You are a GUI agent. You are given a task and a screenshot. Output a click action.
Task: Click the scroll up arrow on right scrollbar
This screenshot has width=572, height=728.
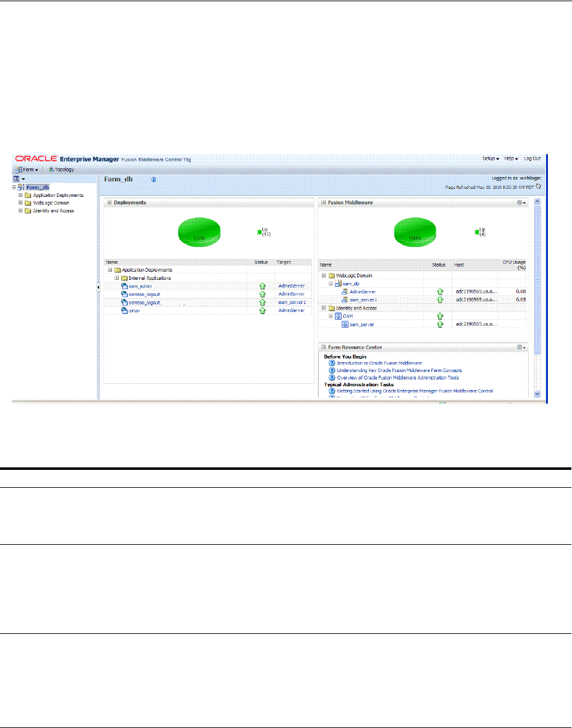537,202
